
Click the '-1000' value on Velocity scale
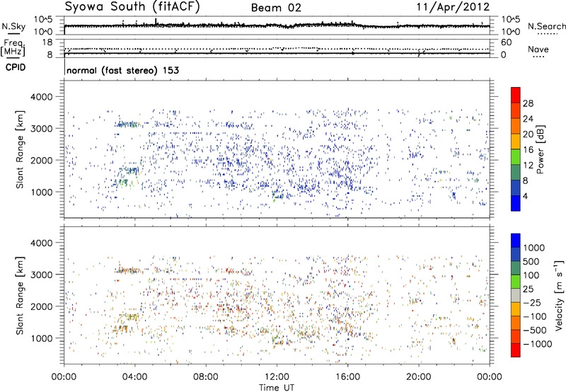(x=538, y=344)
